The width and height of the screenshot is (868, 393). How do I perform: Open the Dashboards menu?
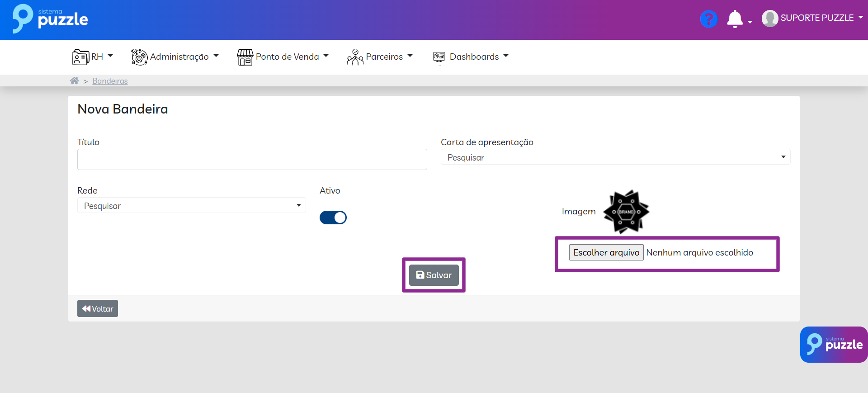471,57
